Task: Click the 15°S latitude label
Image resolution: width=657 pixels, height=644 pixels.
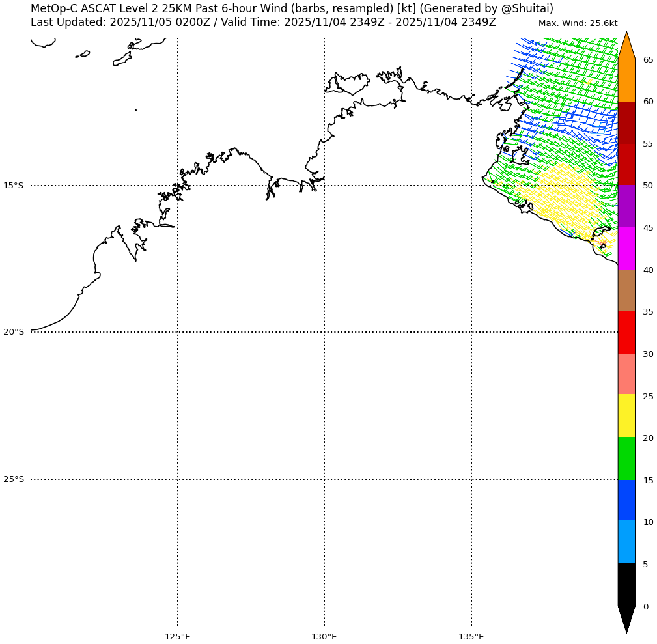Action: click(x=13, y=186)
